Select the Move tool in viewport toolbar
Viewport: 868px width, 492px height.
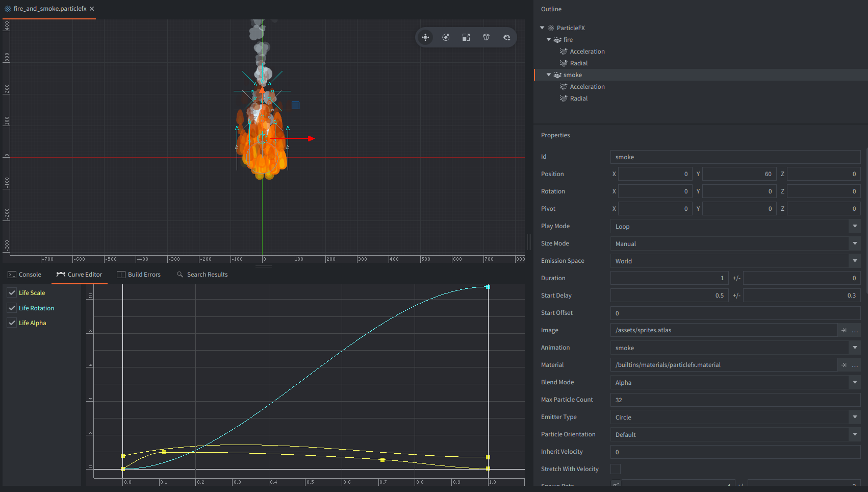[x=425, y=37]
